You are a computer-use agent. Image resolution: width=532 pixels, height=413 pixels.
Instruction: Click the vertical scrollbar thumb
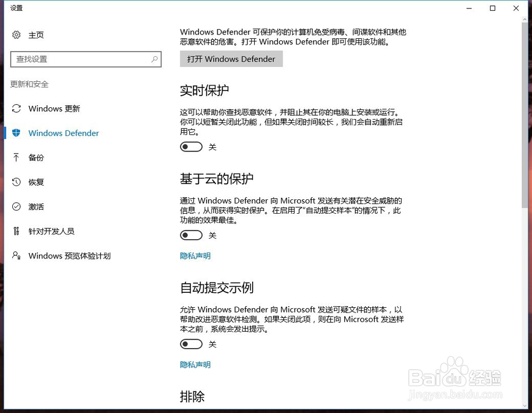click(525, 115)
